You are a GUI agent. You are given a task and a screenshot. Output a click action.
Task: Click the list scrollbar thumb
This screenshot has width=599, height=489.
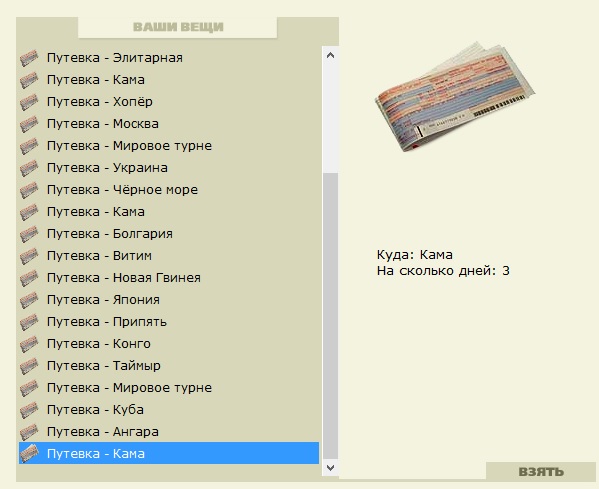(331, 316)
